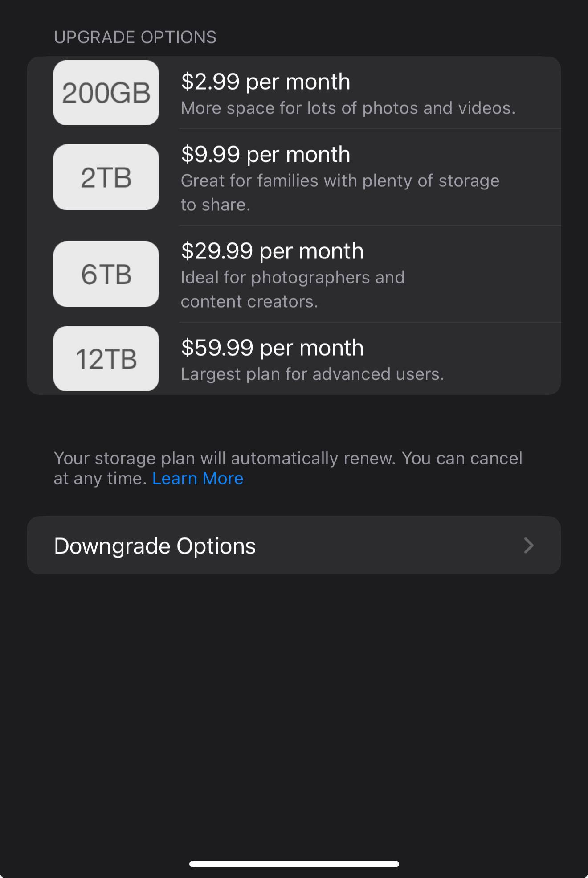This screenshot has width=588, height=878.
Task: Tap the 6TB storage badge
Action: pos(106,274)
